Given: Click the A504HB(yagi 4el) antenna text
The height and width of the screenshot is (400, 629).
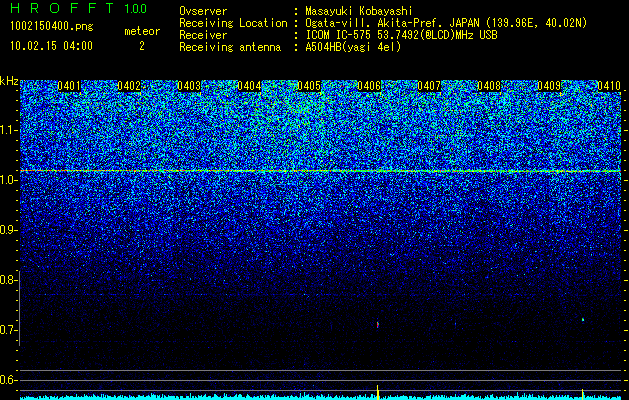Looking at the screenshot, I should click(x=353, y=47).
